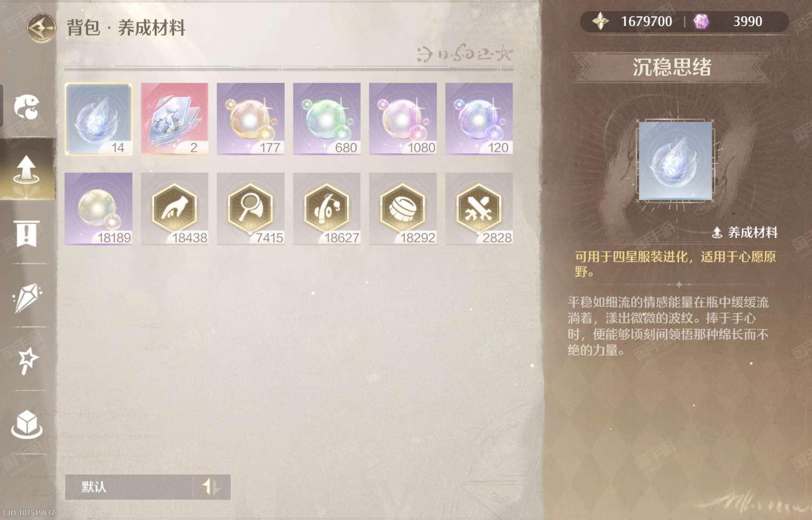The height and width of the screenshot is (520, 812).
Task: Select the bug net badge count 7415
Action: click(251, 209)
